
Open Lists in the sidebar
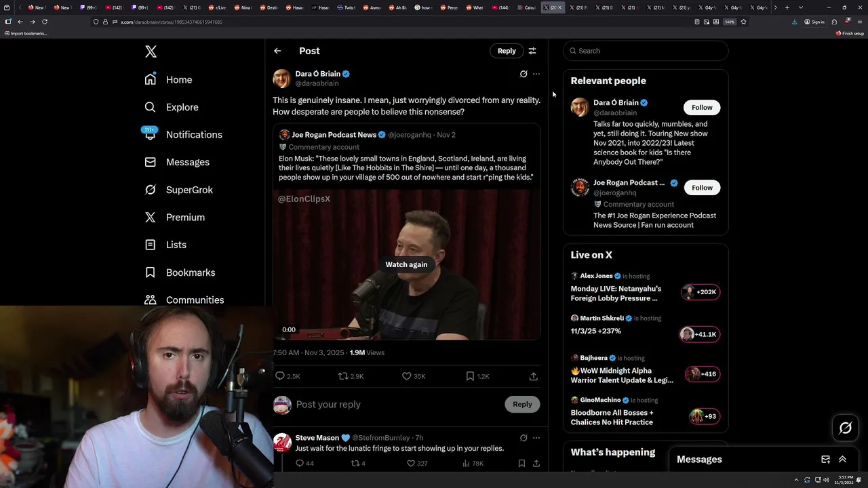click(165, 245)
